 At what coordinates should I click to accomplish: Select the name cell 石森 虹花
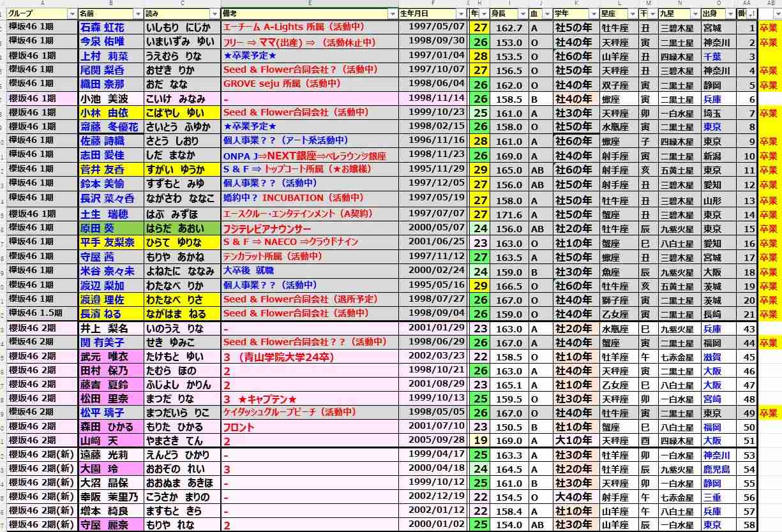111,27
